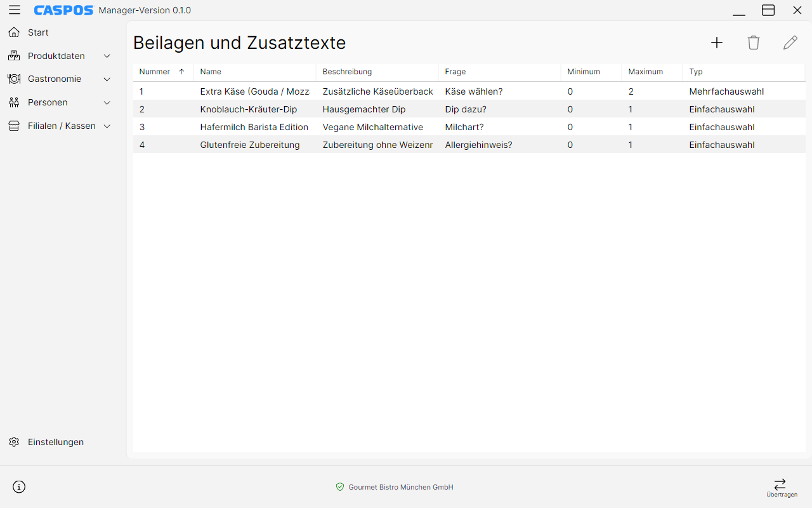812x508 pixels.
Task: Click Gourmet Bistro München GmbH text
Action: (401, 487)
